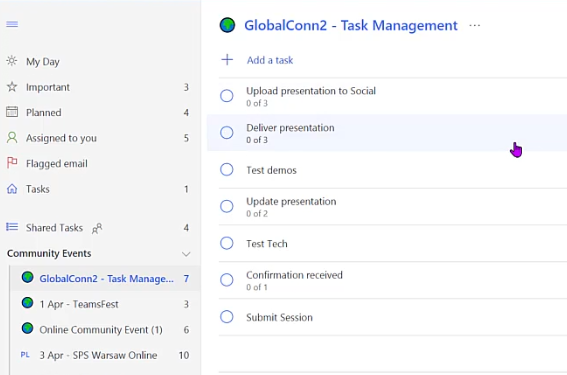Open the Shared Tasks list
The width and height of the screenshot is (567, 375).
pos(100,227)
